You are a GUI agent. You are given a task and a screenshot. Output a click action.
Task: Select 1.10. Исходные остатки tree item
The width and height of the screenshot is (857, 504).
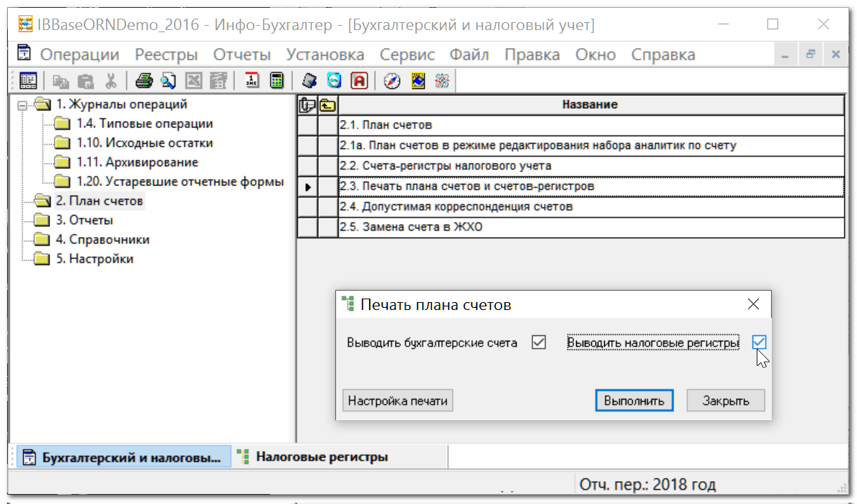click(x=144, y=142)
